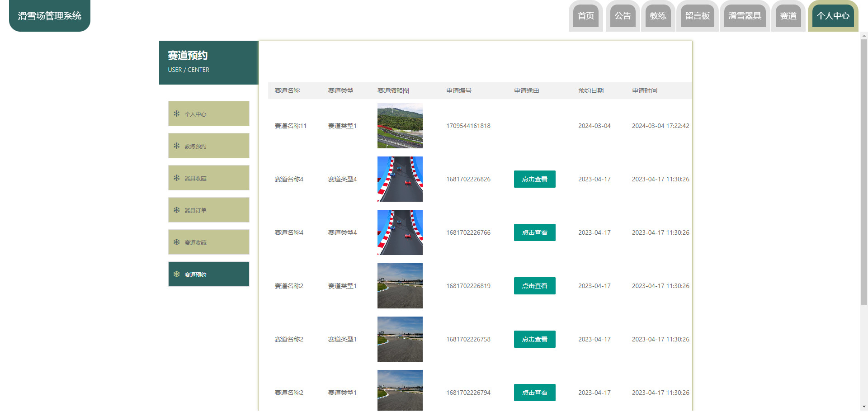The width and height of the screenshot is (868, 412).
Task: Select 赛道类型4 in row 1681702226826
Action: (342, 179)
